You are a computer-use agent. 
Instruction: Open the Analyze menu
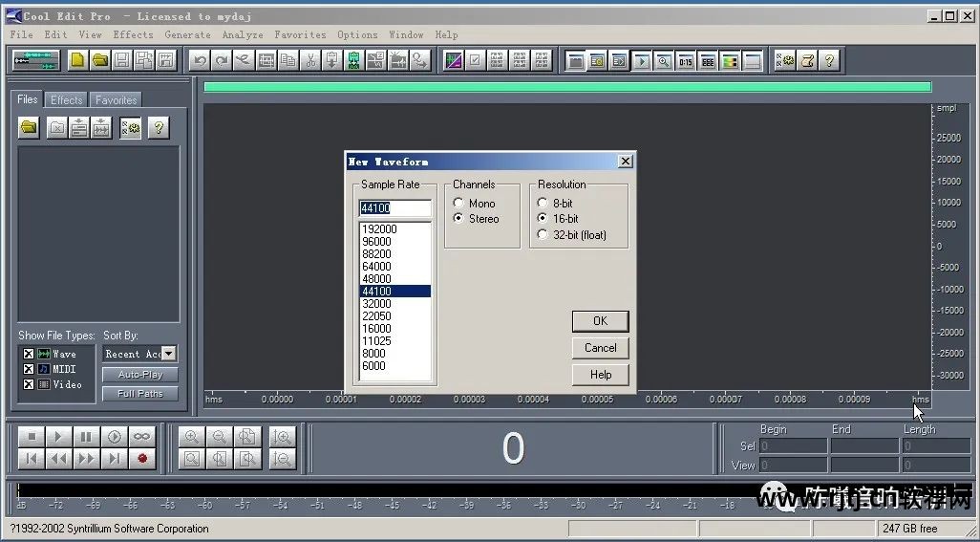[243, 34]
